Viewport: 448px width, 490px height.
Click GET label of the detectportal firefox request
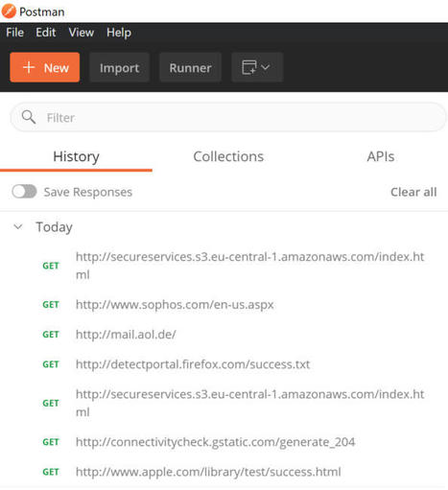(51, 364)
